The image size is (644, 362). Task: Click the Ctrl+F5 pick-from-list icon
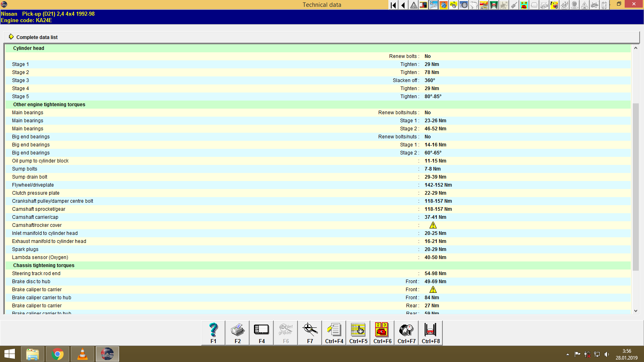(358, 332)
